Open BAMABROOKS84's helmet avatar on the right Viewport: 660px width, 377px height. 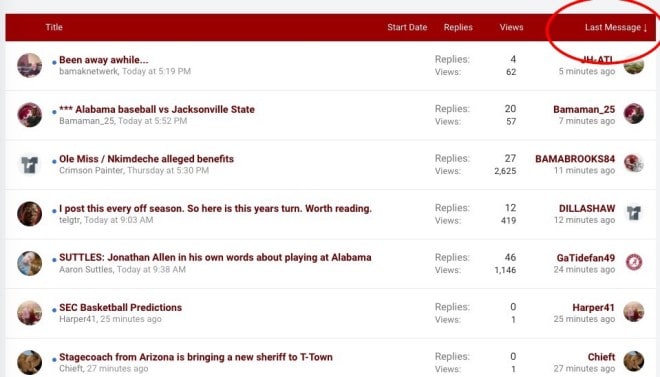pyautogui.click(x=633, y=163)
